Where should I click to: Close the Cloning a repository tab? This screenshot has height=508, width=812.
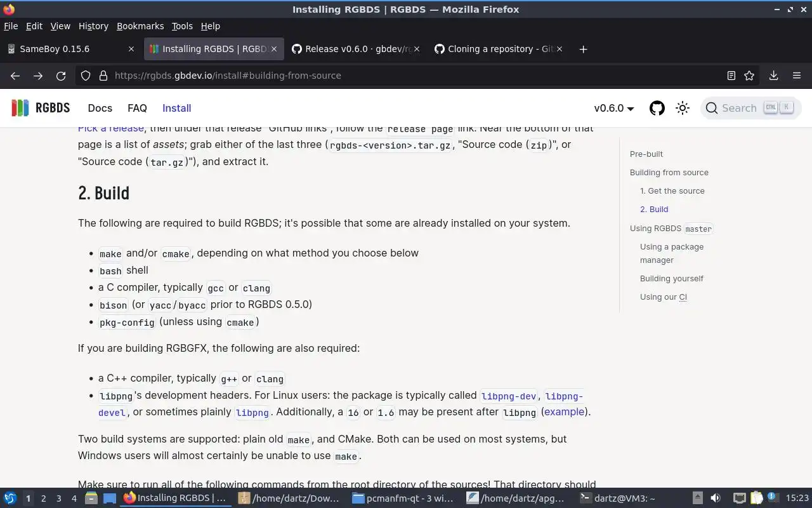click(x=560, y=49)
